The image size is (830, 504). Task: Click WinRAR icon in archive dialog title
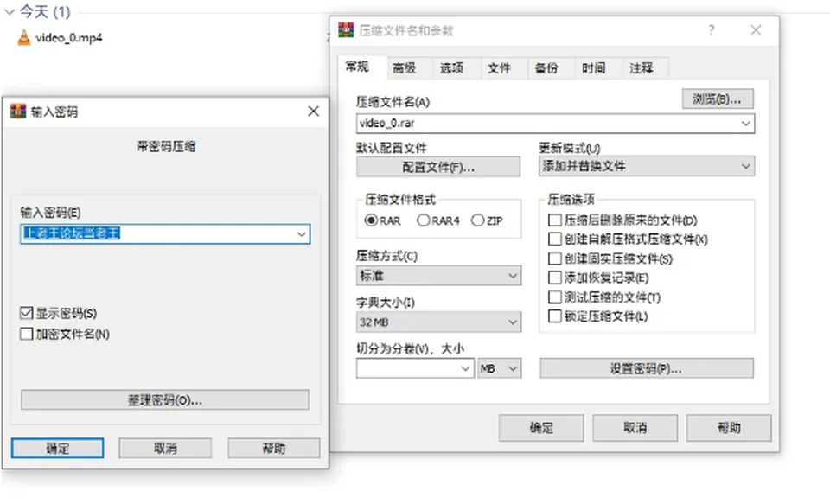click(346, 30)
